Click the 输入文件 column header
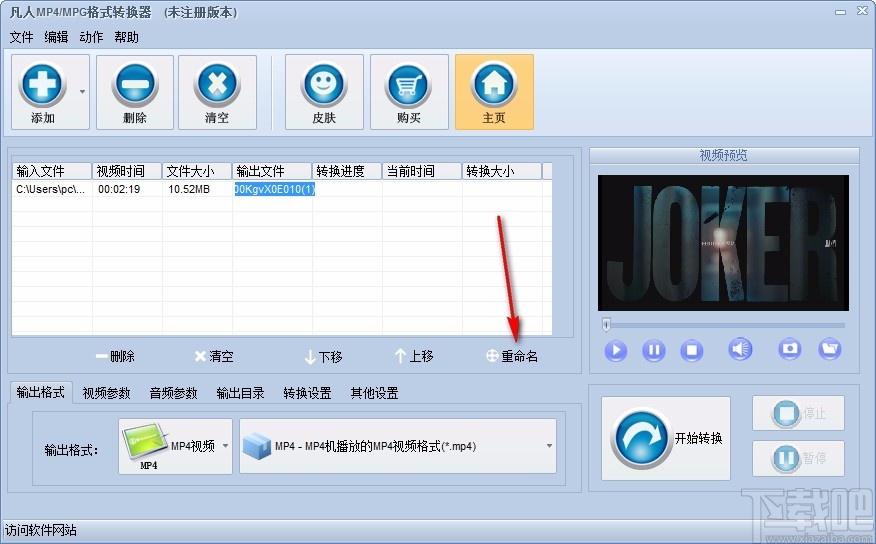 (x=52, y=171)
